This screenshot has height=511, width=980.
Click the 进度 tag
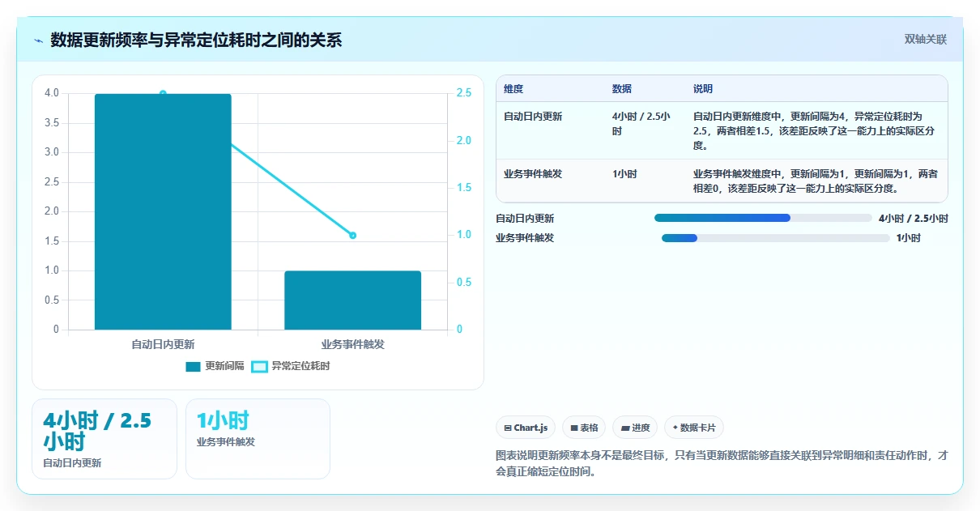click(x=635, y=428)
